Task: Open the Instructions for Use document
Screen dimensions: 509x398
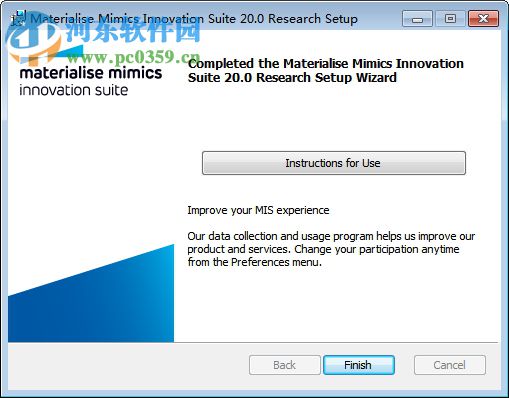Action: tap(334, 163)
